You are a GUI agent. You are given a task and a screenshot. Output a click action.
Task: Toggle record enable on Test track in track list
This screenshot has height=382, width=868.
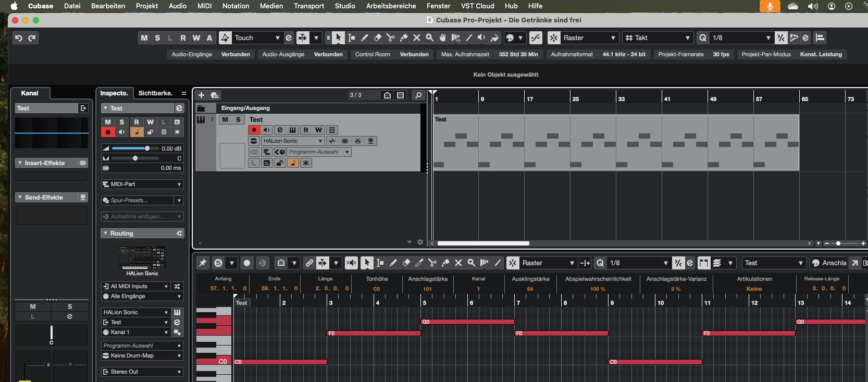[254, 130]
